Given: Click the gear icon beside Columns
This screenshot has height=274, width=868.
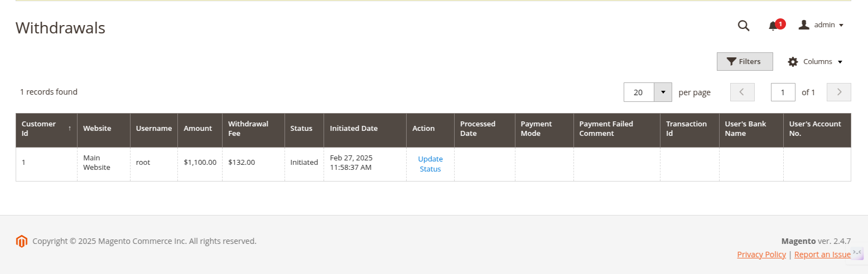Looking at the screenshot, I should coord(793,62).
